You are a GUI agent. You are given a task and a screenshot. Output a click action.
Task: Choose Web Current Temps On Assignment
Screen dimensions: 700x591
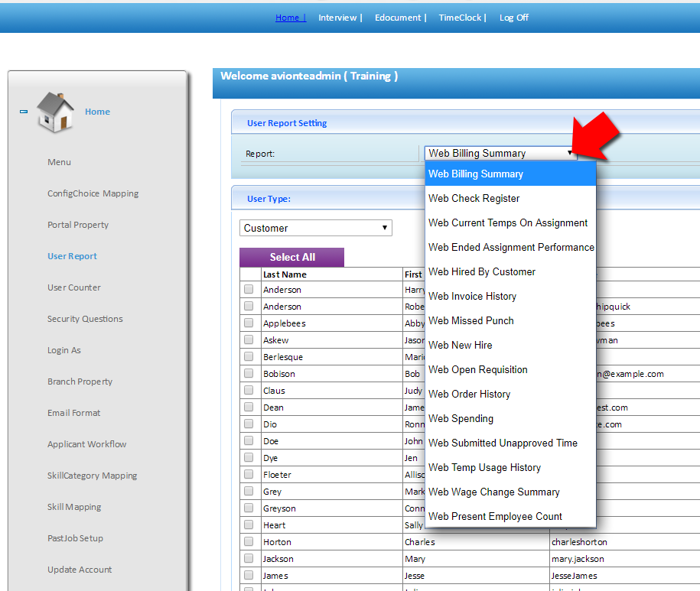click(x=510, y=223)
